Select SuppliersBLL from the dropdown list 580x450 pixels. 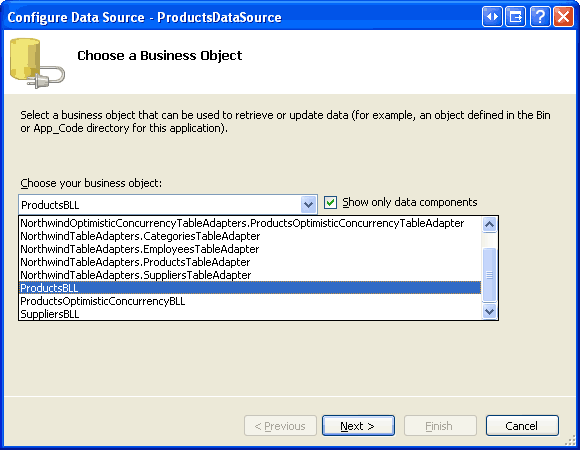[x=250, y=314]
